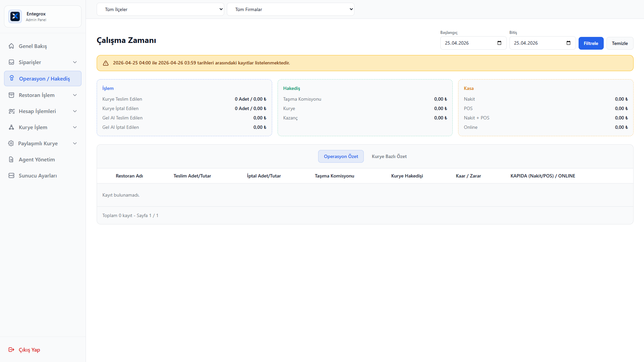Screen dimensions: 644x362
Task: Click the Başlangıç date input field
Action: pyautogui.click(x=473, y=43)
